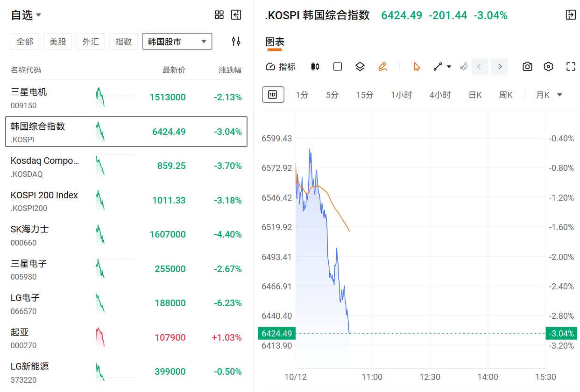Switch chart to 4小时 interval
Viewport: 580px width, 392px height.
pos(440,95)
